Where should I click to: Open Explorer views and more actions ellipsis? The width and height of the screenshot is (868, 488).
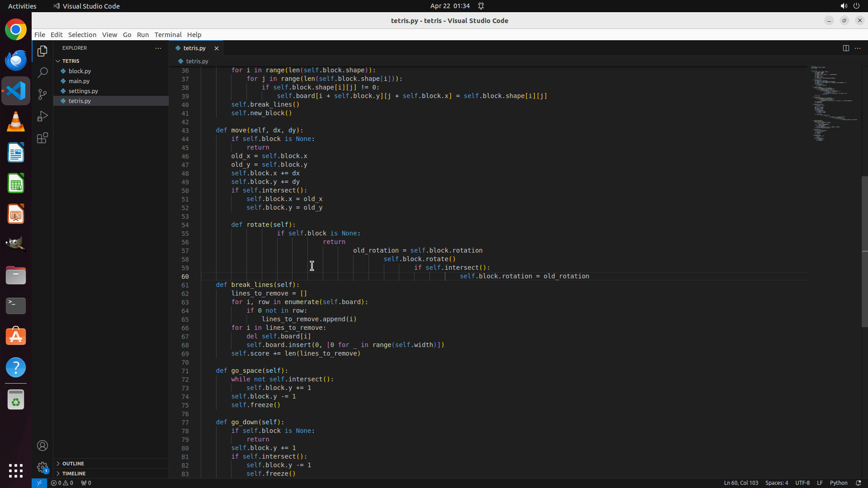(158, 48)
